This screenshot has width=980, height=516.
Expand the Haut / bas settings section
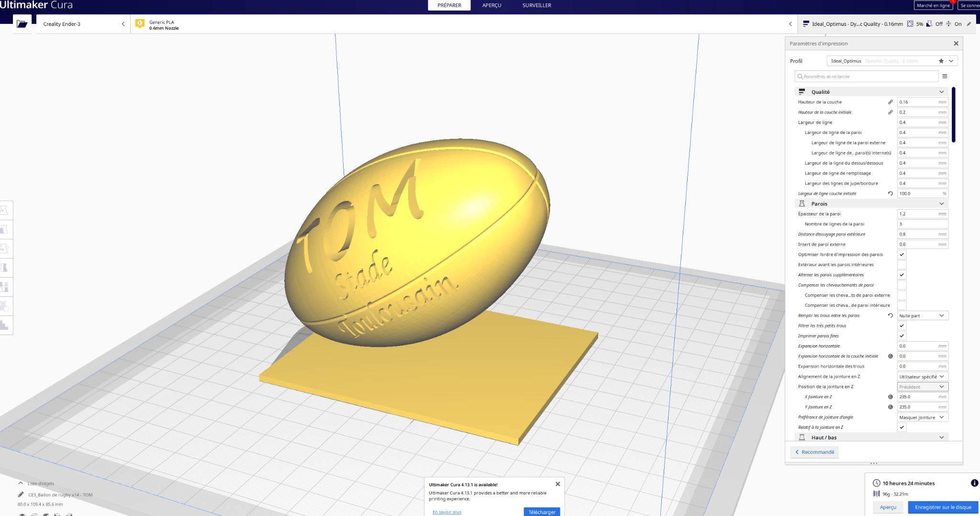tap(871, 437)
